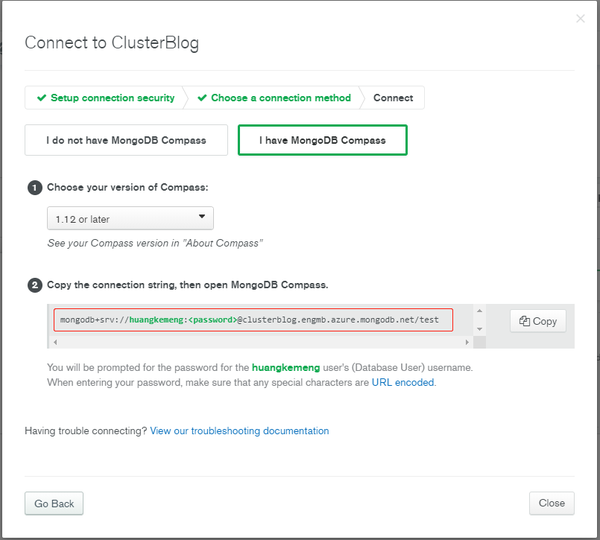This screenshot has width=600, height=540.
Task: Click the down arrow beside the connection string
Action: 480,328
